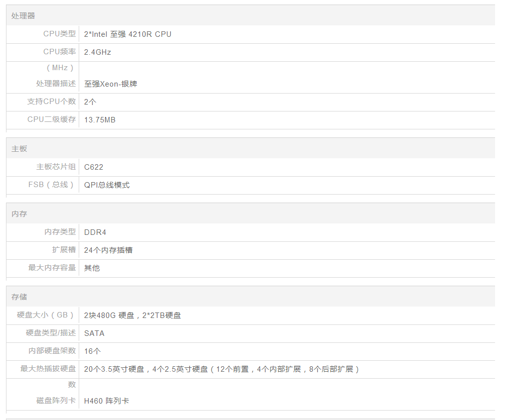Screen dimensions: 509x420
Task: Click the 存储 section header
Action: pyautogui.click(x=19, y=297)
